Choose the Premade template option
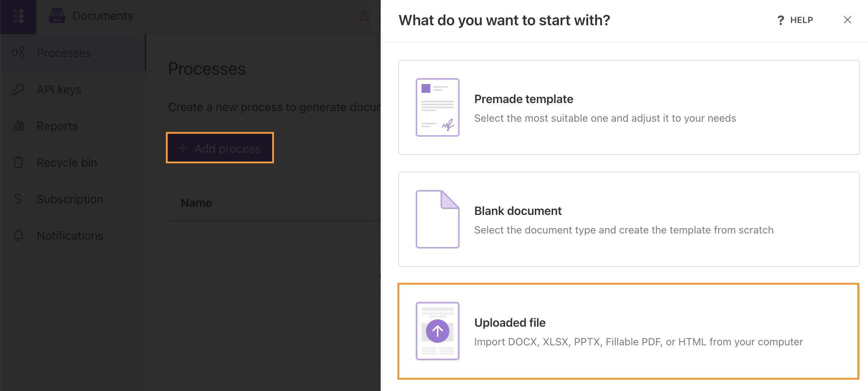 point(629,107)
